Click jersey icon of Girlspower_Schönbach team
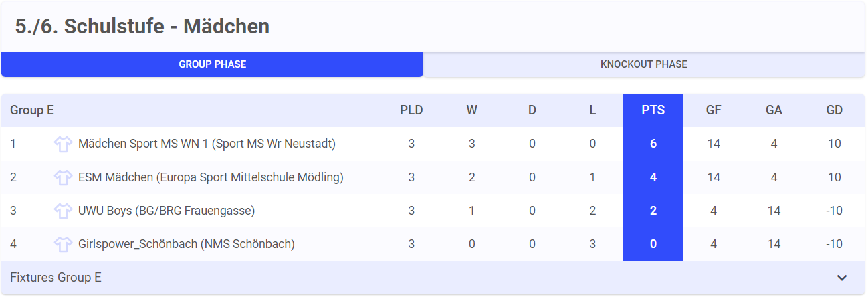 pos(63,244)
